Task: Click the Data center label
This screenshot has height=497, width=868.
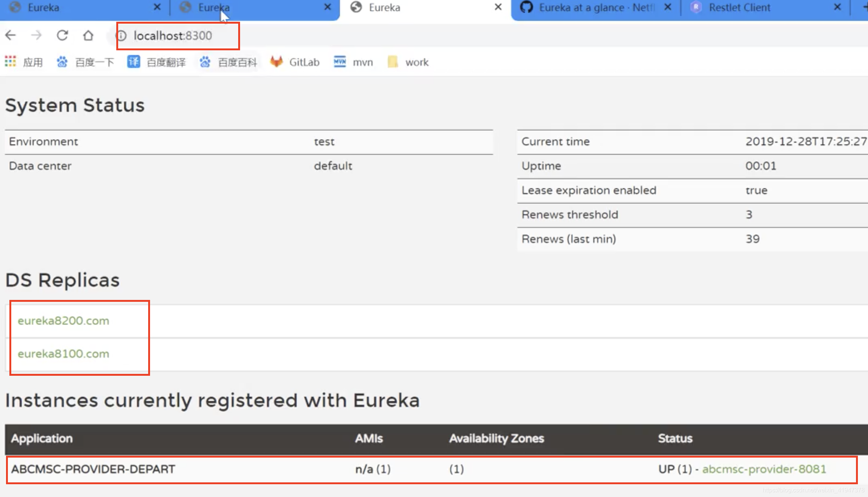Action: point(40,166)
